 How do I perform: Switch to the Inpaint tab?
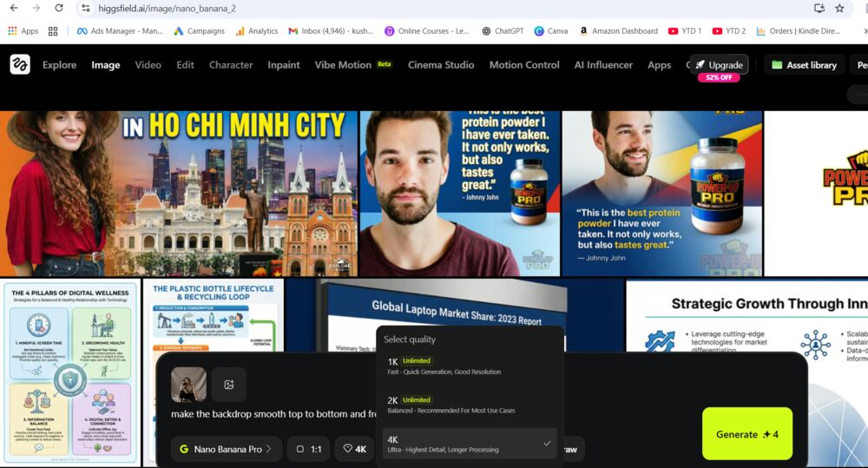(283, 65)
